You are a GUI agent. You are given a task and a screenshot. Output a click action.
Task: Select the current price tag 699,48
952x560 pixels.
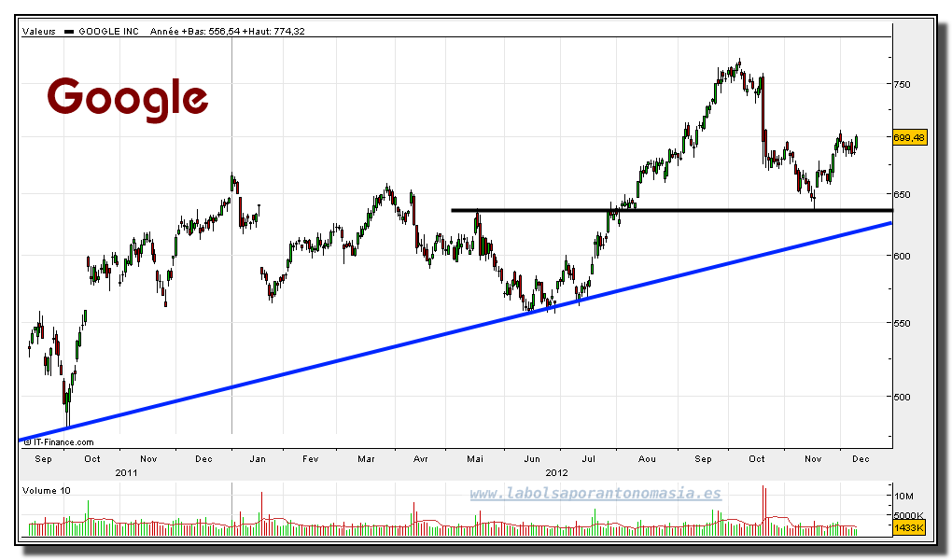(909, 138)
